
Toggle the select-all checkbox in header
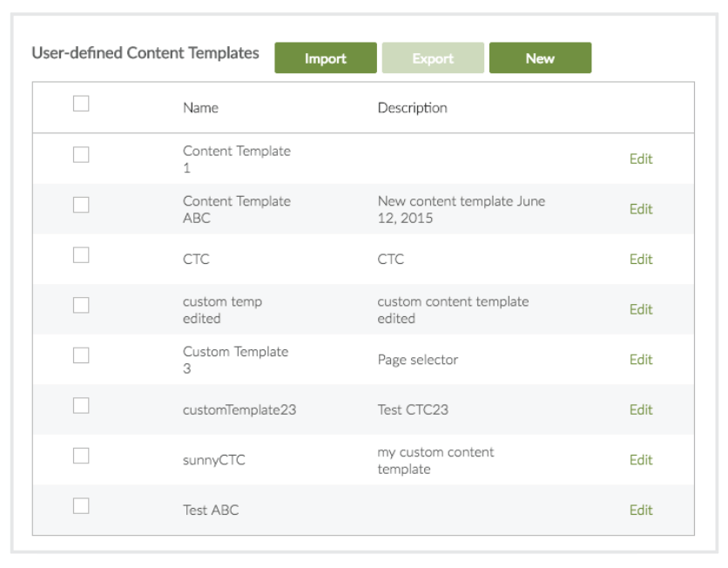point(81,104)
